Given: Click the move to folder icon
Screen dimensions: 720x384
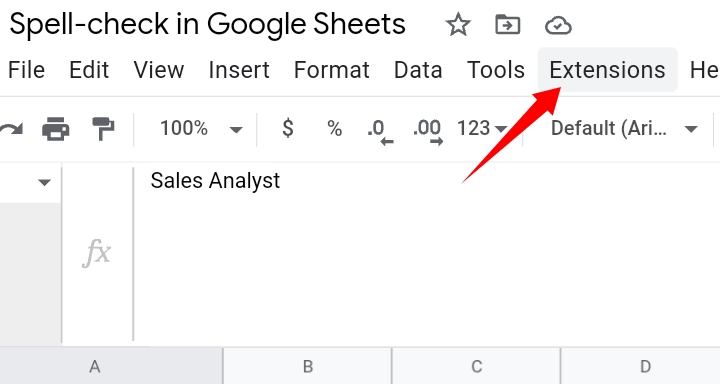Looking at the screenshot, I should [507, 25].
